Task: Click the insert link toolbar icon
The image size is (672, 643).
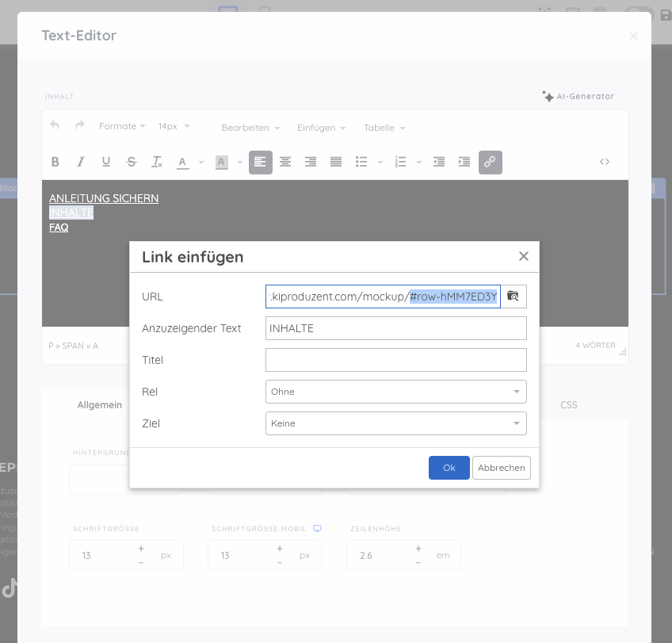Action: coord(490,162)
